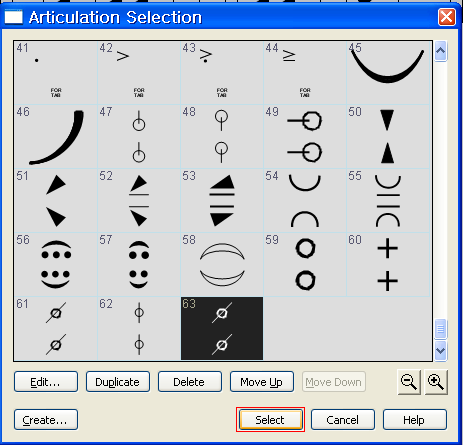Screen dimensions: 463x445
Task: Select articulation 44 accent with tenuto line
Action: pos(305,73)
